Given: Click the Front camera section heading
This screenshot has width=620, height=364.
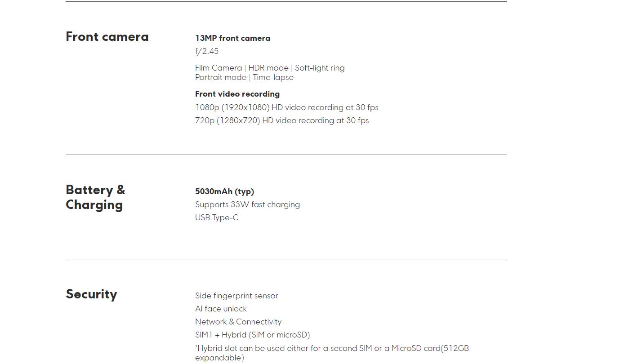Looking at the screenshot, I should (x=107, y=36).
